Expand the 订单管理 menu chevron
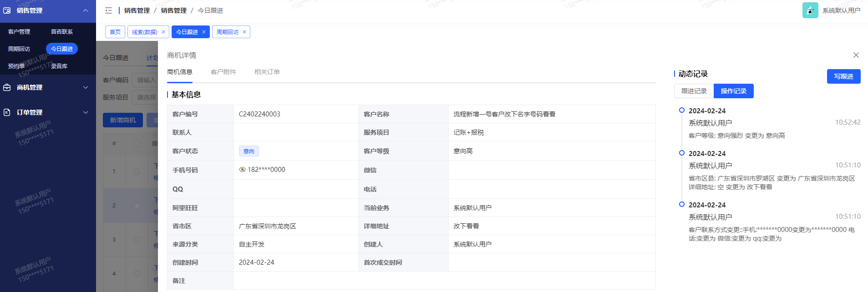The width and height of the screenshot is (868, 292). (86, 112)
